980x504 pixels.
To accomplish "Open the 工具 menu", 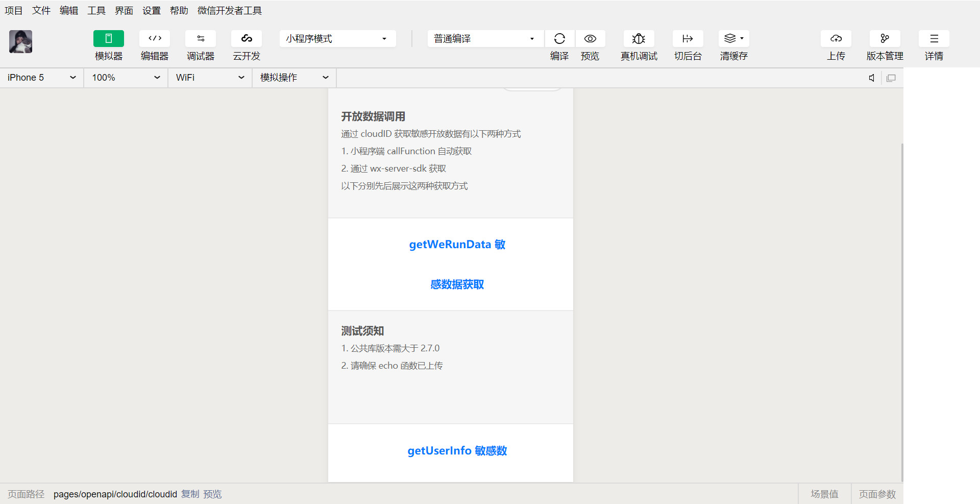I will pyautogui.click(x=96, y=11).
